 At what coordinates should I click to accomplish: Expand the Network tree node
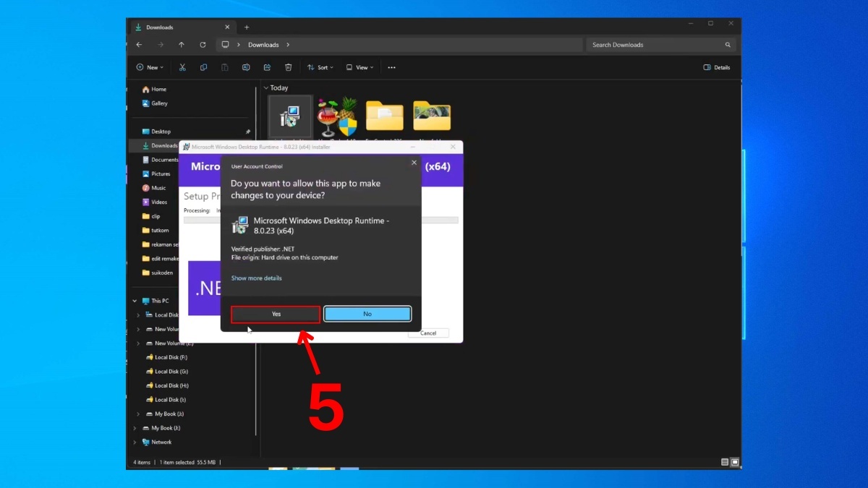tap(135, 442)
